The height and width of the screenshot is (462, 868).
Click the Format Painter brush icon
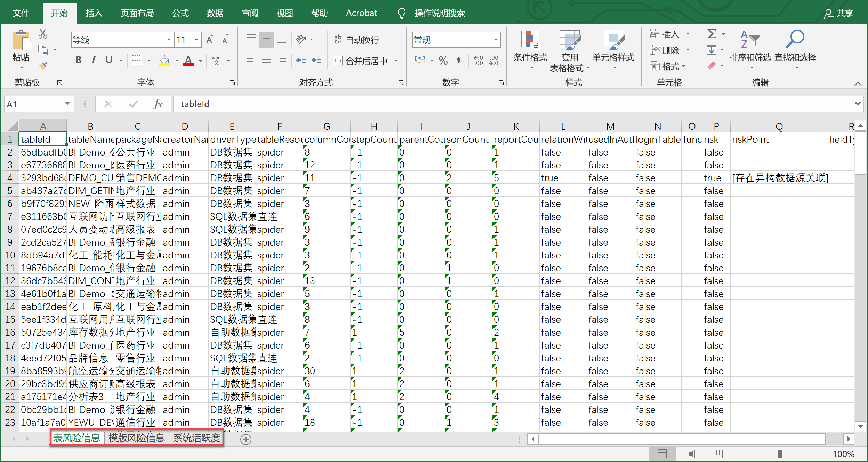click(43, 65)
